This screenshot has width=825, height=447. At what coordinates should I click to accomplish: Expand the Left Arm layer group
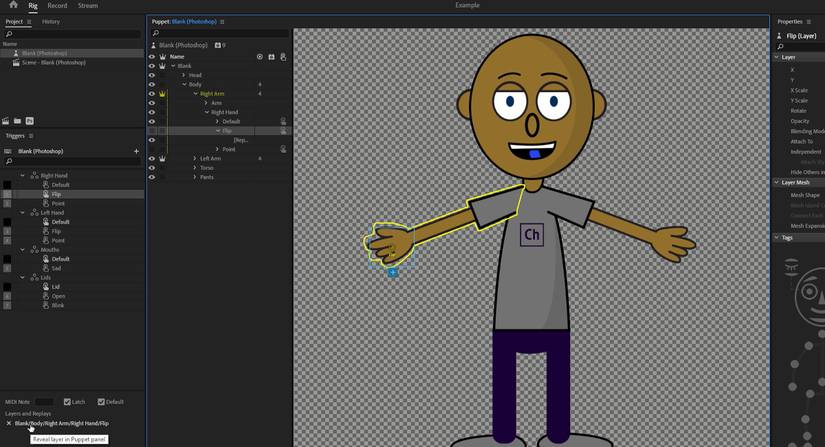click(x=195, y=158)
